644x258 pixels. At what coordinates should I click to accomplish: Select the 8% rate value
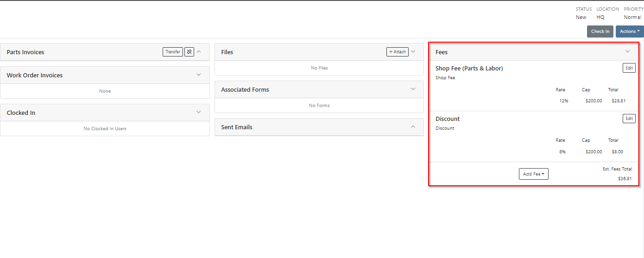(x=562, y=151)
